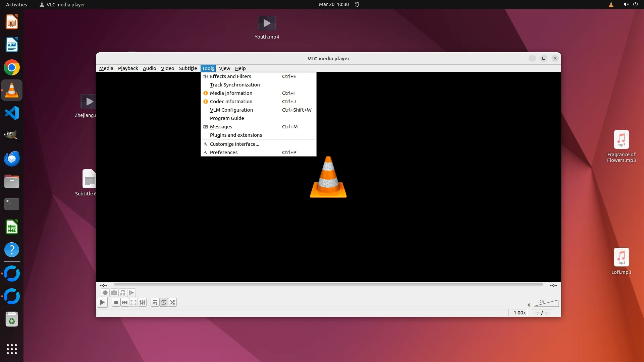
Task: Choose Preferences from the Tools menu
Action: pos(224,153)
